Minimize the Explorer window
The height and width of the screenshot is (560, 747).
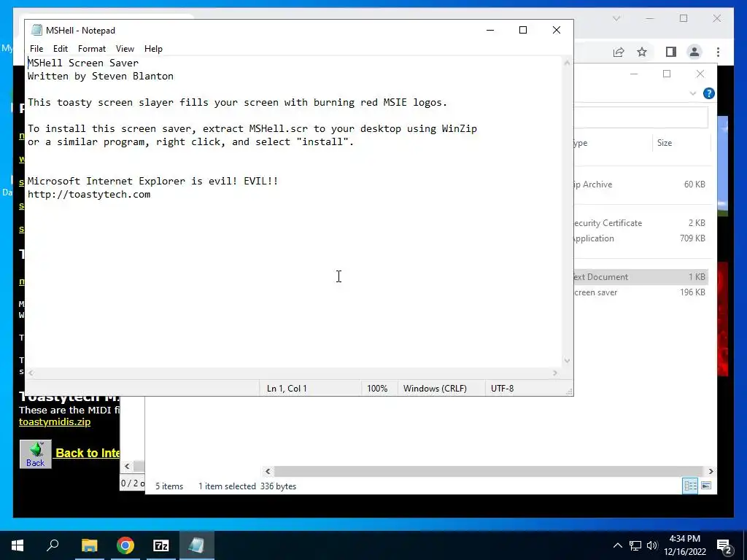[x=634, y=74]
